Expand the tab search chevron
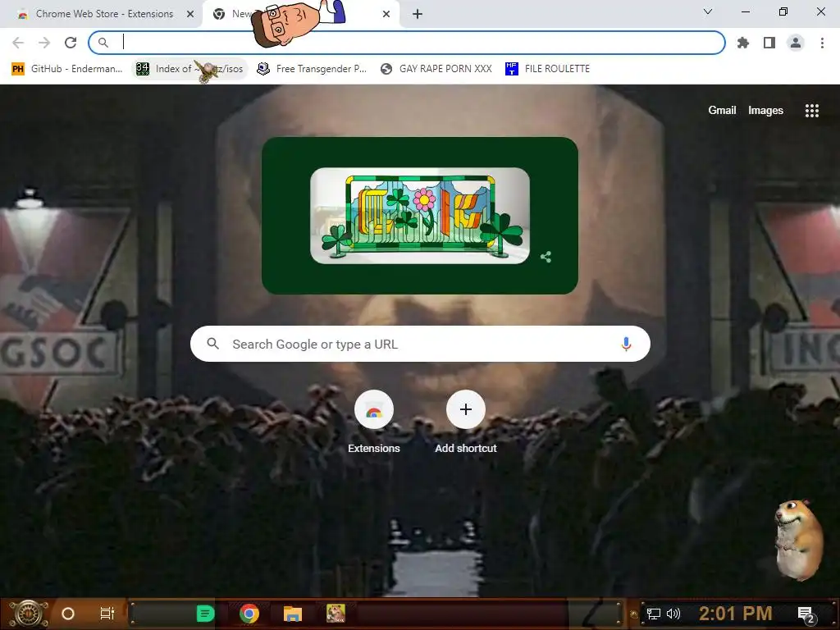840x630 pixels. (708, 11)
